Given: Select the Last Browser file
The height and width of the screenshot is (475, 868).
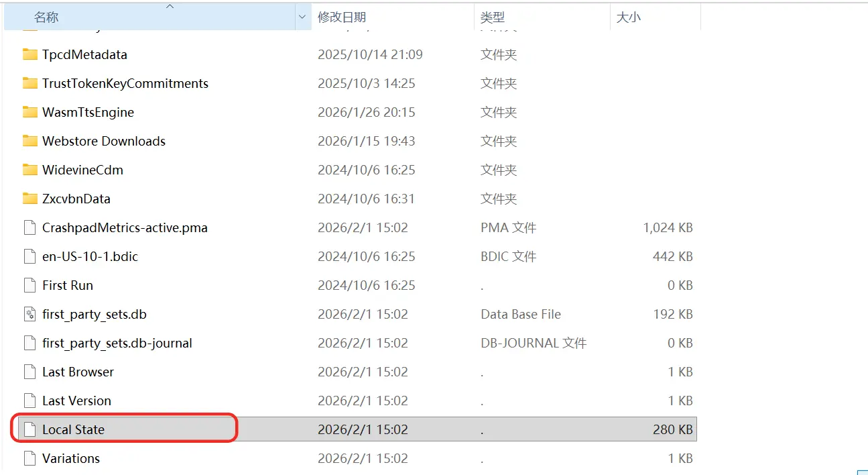Looking at the screenshot, I should point(78,372).
